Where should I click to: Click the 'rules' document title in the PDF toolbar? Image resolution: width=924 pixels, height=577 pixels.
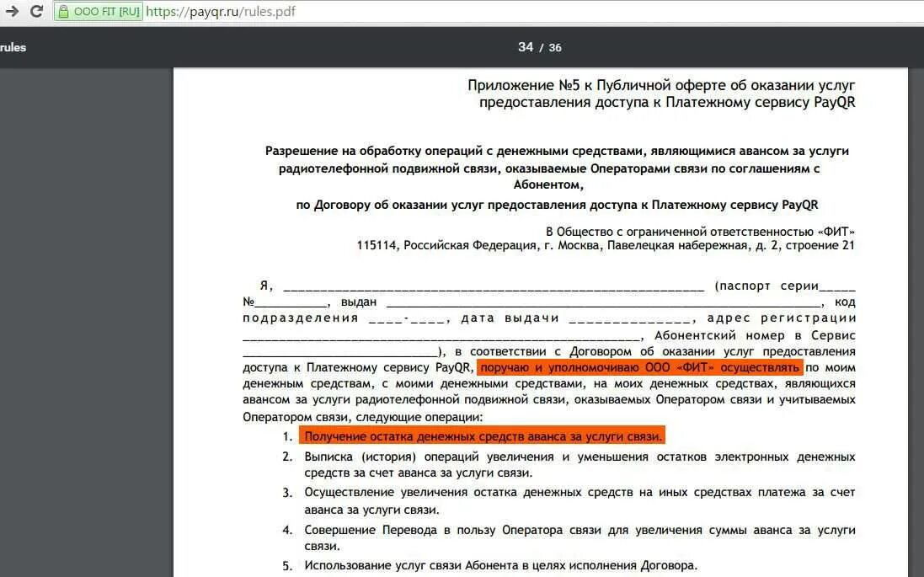[13, 47]
